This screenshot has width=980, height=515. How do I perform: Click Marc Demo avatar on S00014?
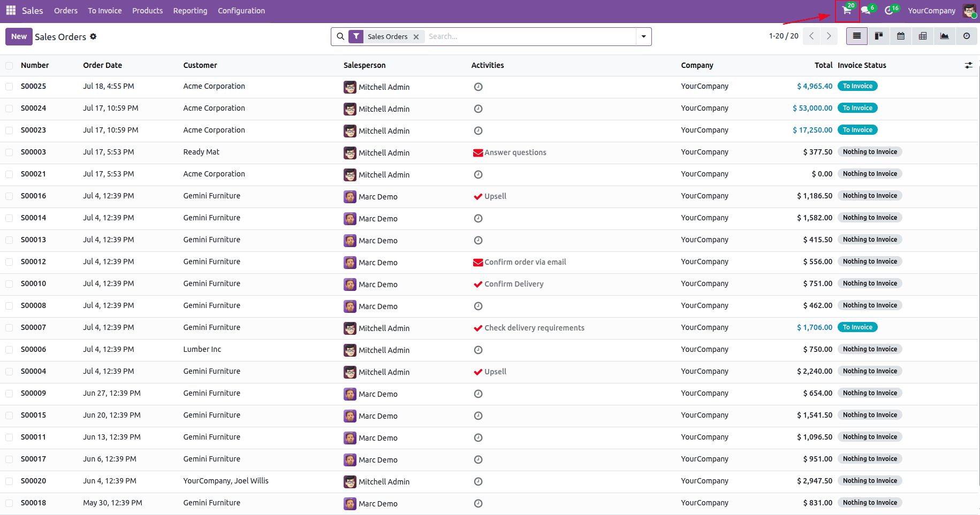click(x=350, y=218)
